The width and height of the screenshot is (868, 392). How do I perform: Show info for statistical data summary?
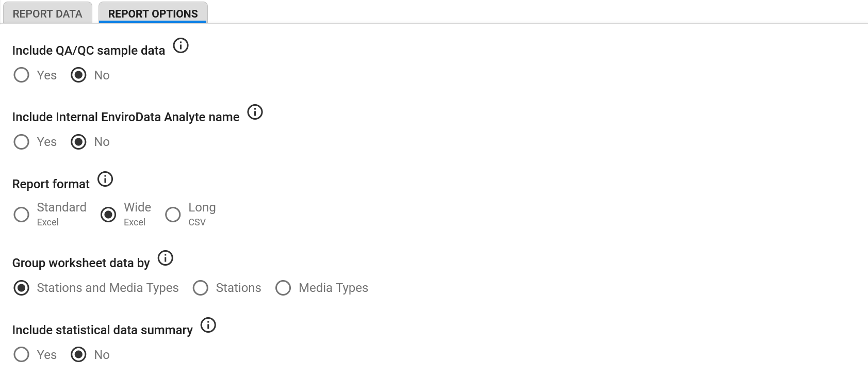pyautogui.click(x=208, y=325)
